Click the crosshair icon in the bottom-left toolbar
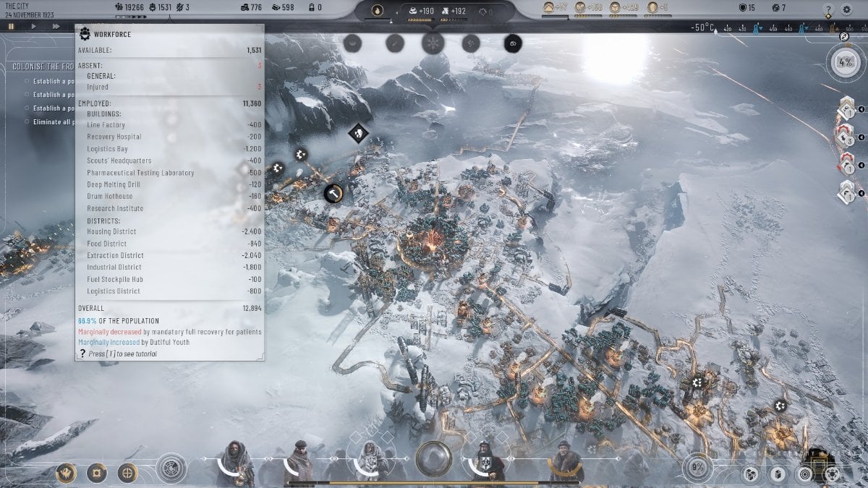This screenshot has height=488, width=868. [x=127, y=472]
